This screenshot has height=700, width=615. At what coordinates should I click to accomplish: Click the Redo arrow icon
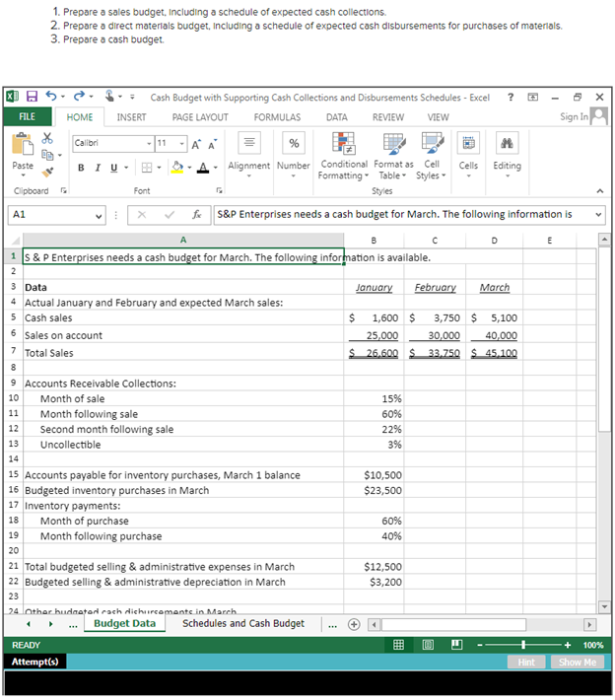pos(79,96)
